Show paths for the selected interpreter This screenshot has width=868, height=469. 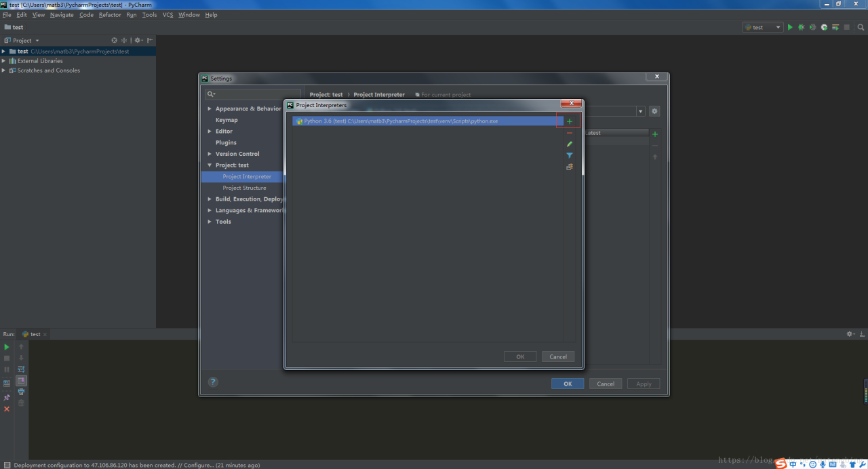(x=569, y=167)
